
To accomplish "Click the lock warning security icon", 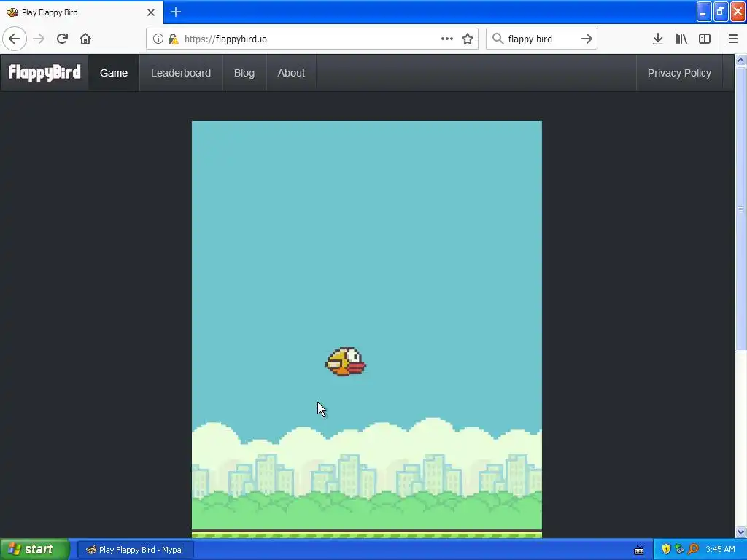I will (173, 39).
